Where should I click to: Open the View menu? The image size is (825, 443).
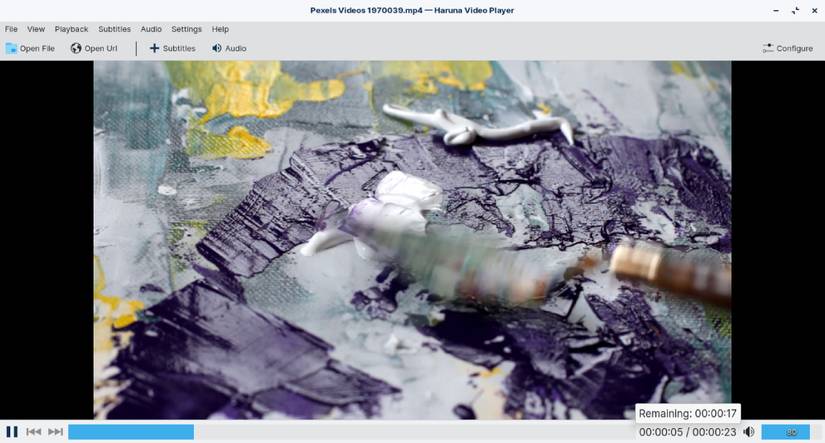point(36,29)
